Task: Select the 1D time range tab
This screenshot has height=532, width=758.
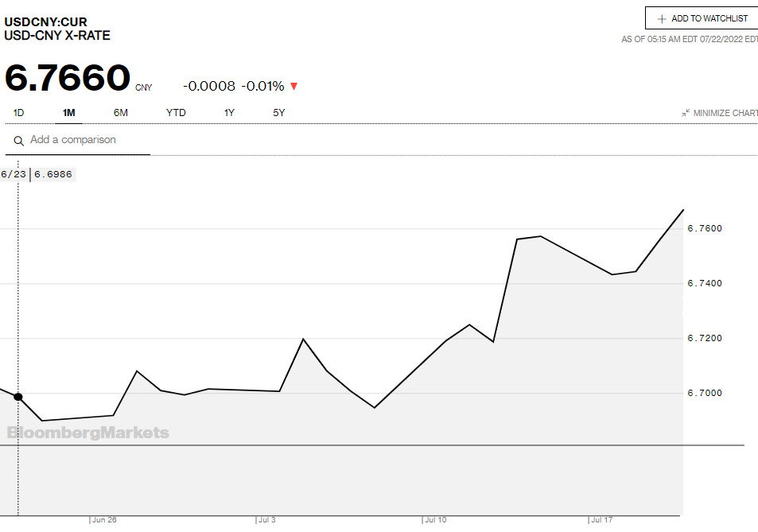Action: click(x=18, y=113)
